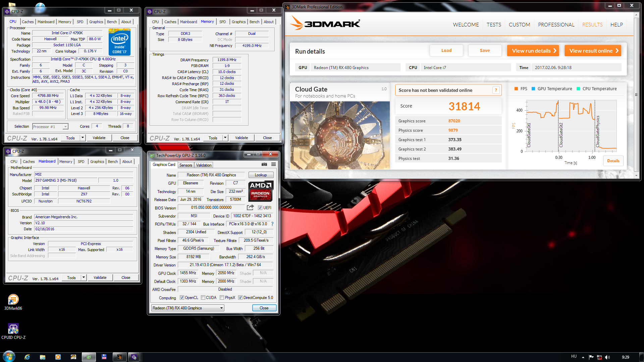Click the question mark beside score validation message
The height and width of the screenshot is (362, 644).
pyautogui.click(x=496, y=90)
